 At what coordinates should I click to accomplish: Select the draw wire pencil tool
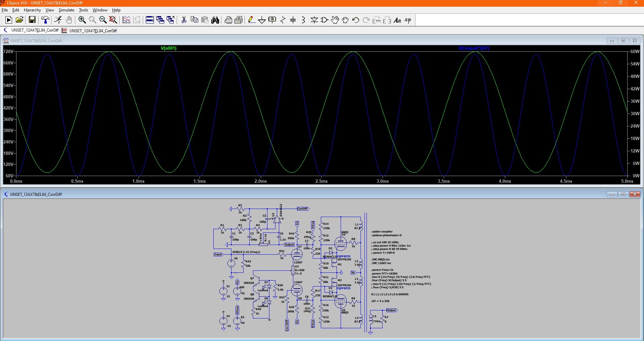coord(251,20)
